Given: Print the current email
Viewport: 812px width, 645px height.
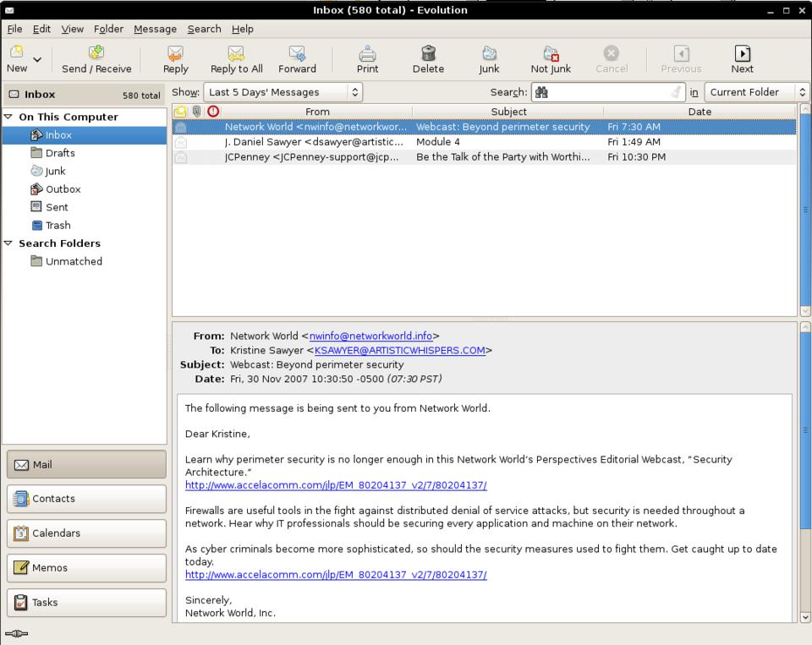Looking at the screenshot, I should pyautogui.click(x=367, y=53).
